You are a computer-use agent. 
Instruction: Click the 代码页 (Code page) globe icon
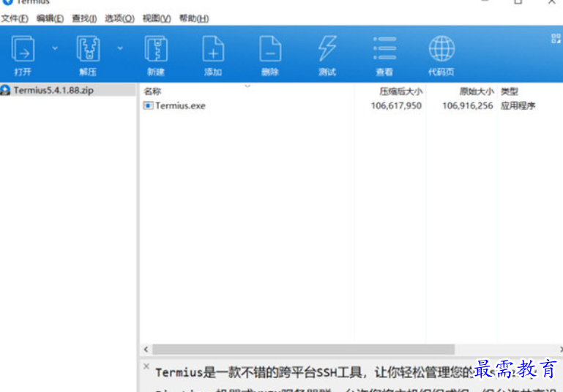(x=441, y=50)
